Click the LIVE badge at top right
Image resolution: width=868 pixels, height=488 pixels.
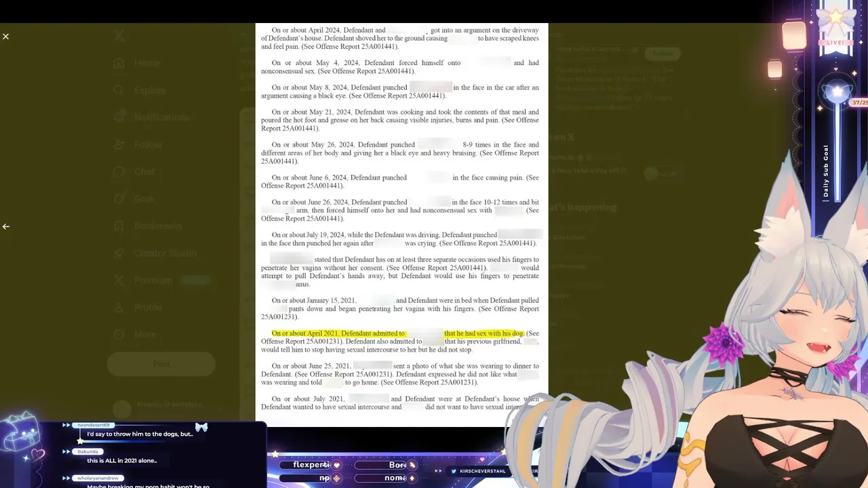point(835,43)
